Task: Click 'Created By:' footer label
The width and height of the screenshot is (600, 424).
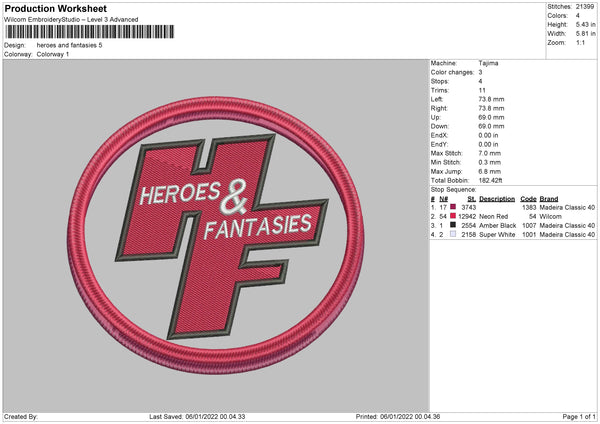Action: 21,416
